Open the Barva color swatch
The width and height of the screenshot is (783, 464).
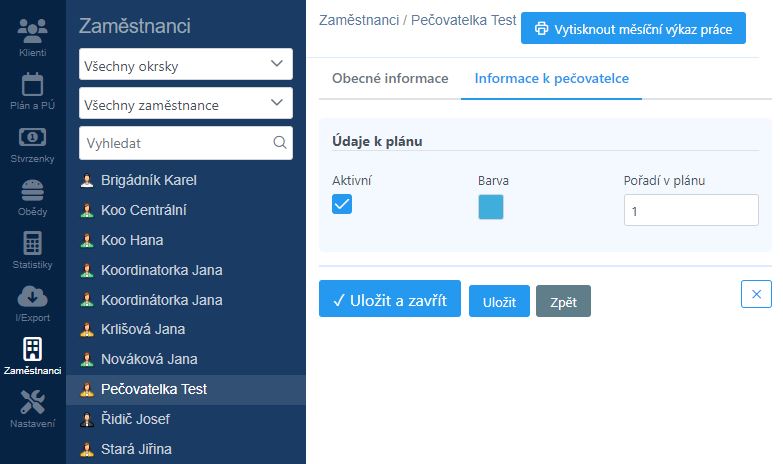pyautogui.click(x=491, y=207)
